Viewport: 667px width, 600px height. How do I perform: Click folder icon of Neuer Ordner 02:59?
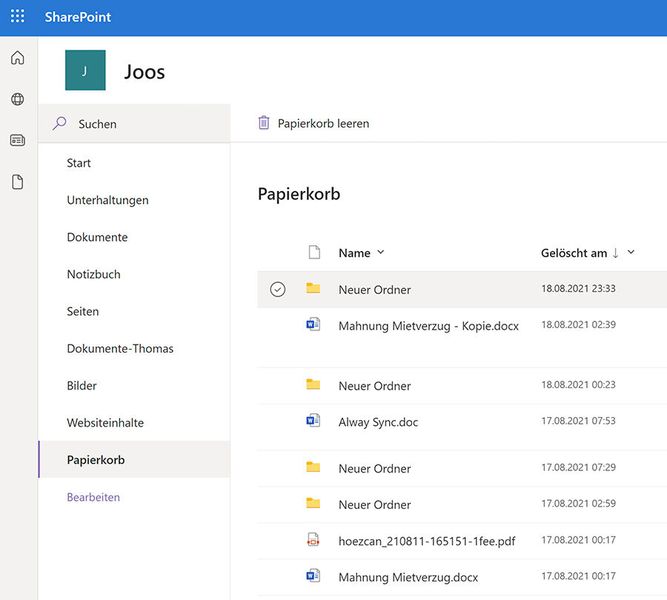tap(313, 503)
